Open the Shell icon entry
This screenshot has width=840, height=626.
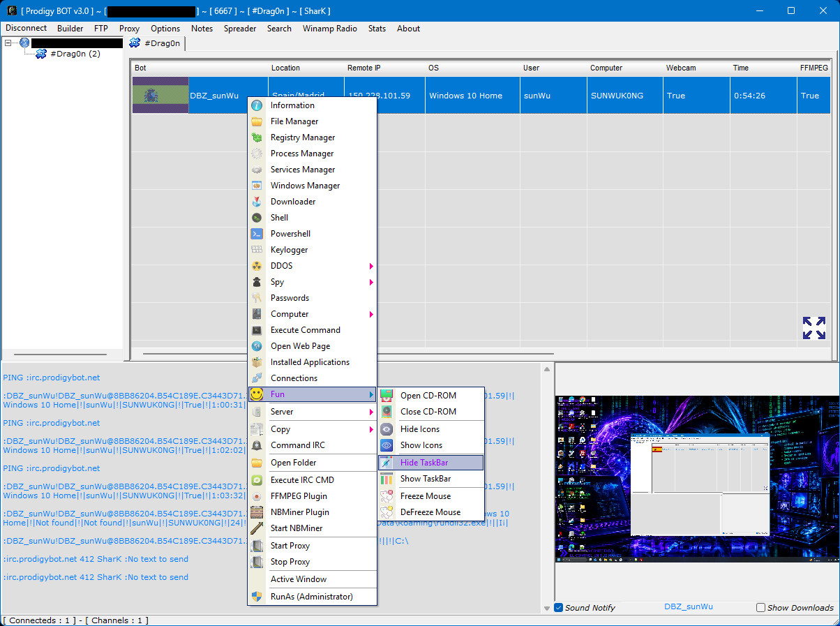(257, 218)
